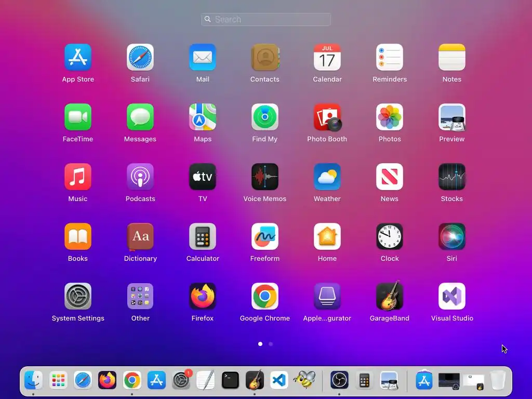
Task: Launch Firefox from the Launchpad grid
Action: point(203,296)
